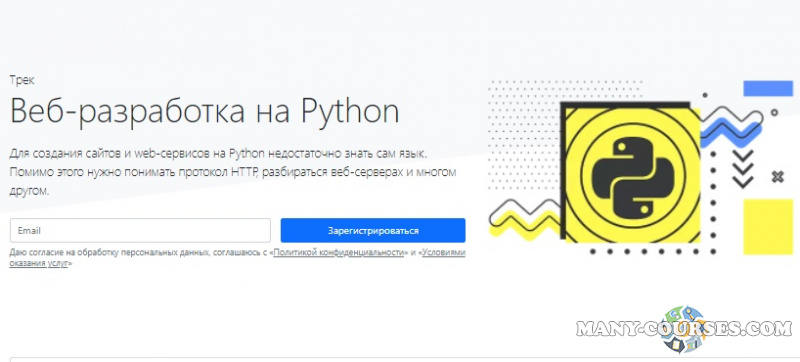Viewport: 800px width, 362px height.
Task: Open the Политикой конфиденциальности link
Action: click(x=339, y=252)
